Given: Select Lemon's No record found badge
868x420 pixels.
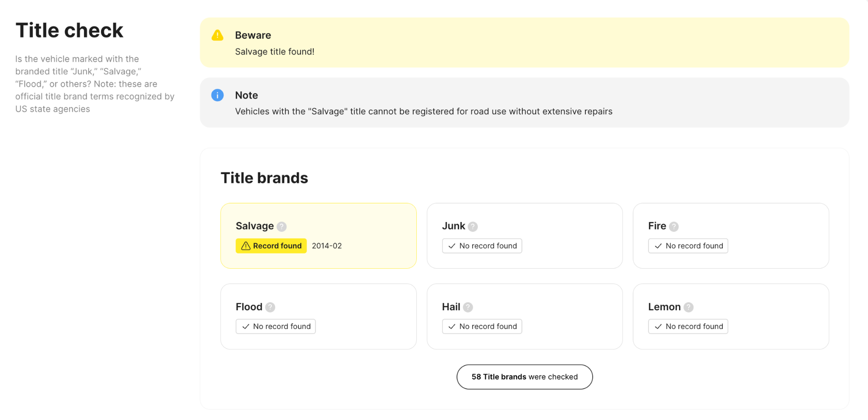Looking at the screenshot, I should pos(688,326).
